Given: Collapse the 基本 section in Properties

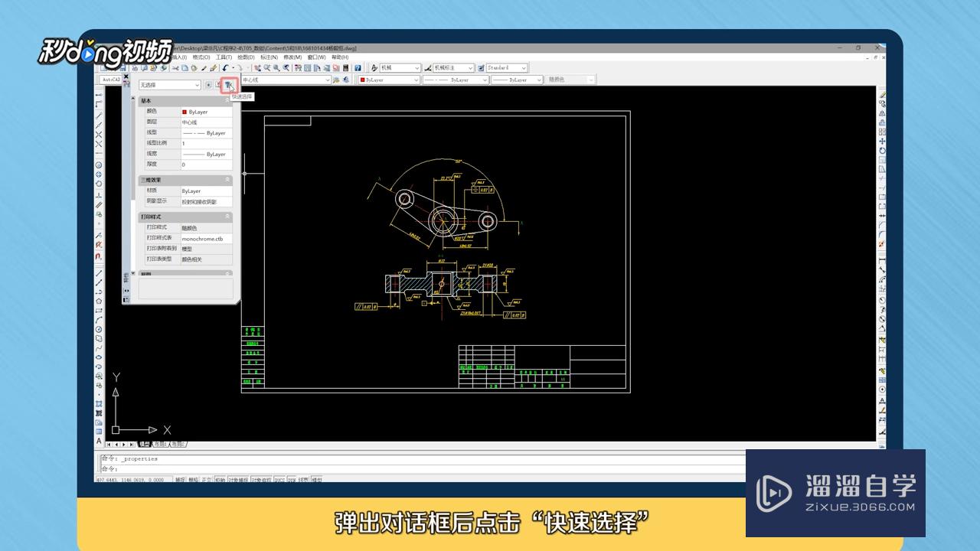Looking at the screenshot, I should tap(227, 101).
